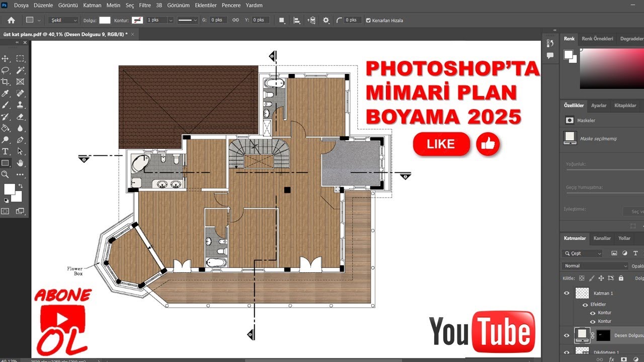Hide the Dikdörtgen 1 layer

click(x=567, y=352)
